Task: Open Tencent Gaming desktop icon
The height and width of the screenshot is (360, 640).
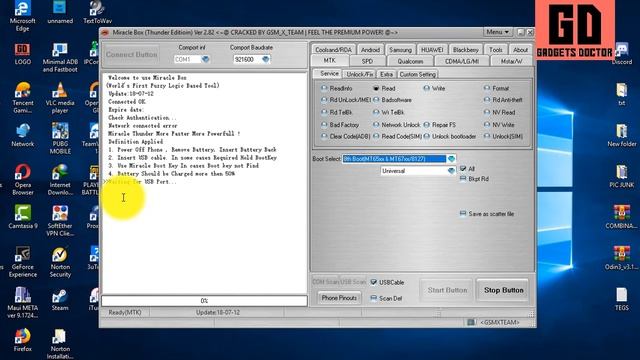Action: tap(22, 98)
